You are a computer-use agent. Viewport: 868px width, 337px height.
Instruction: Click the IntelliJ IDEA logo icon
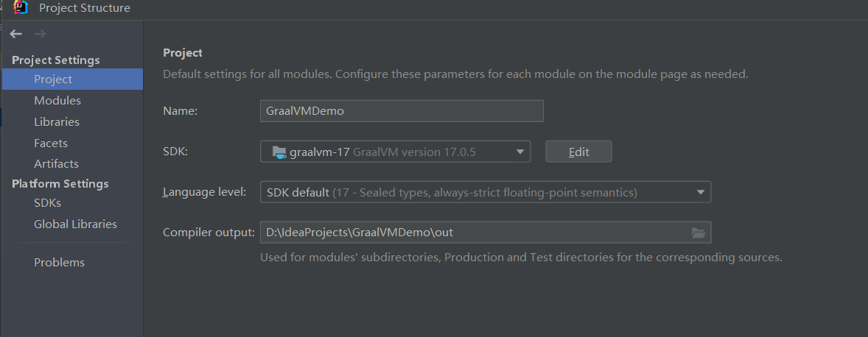(21, 8)
